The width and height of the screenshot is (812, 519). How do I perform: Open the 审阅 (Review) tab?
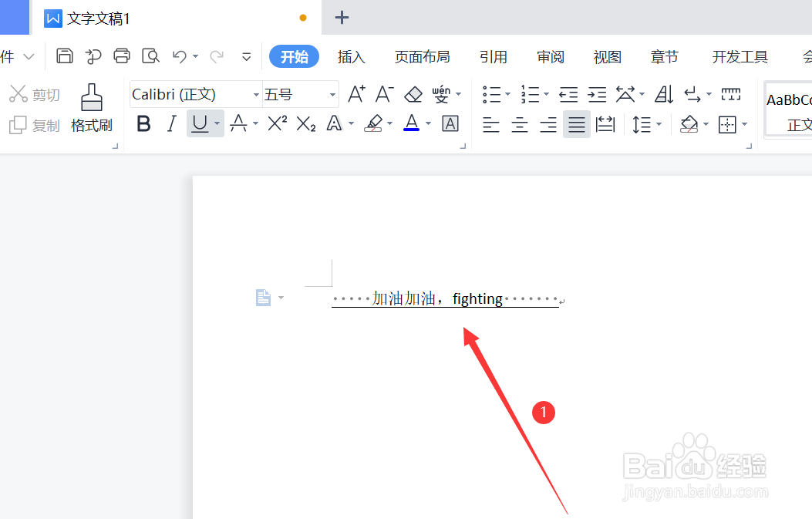[550, 56]
